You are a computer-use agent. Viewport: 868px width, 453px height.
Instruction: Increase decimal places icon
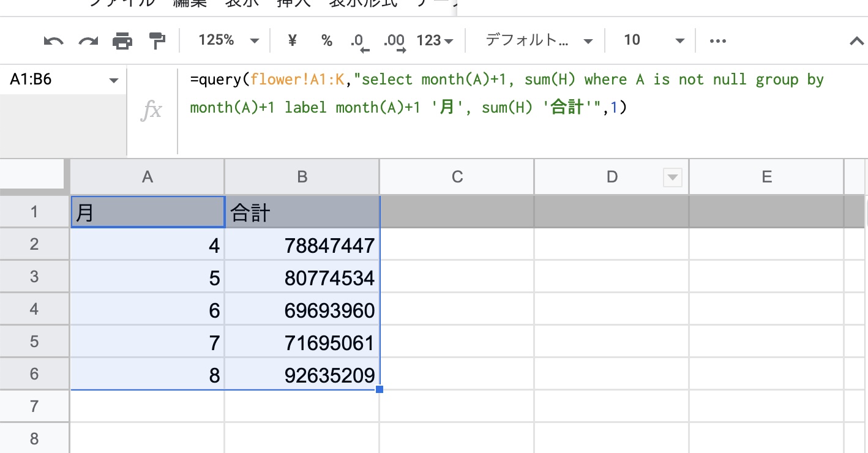(x=394, y=41)
